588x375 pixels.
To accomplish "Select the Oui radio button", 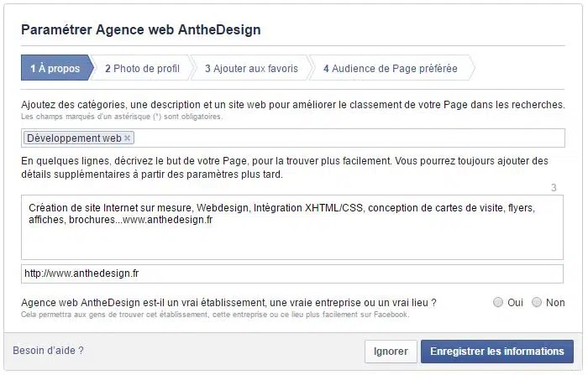I will [499, 302].
